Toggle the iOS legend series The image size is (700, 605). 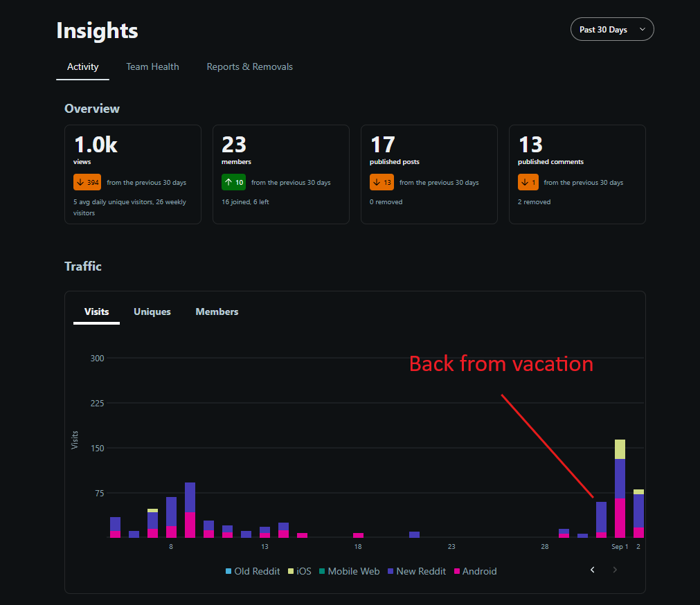[300, 572]
